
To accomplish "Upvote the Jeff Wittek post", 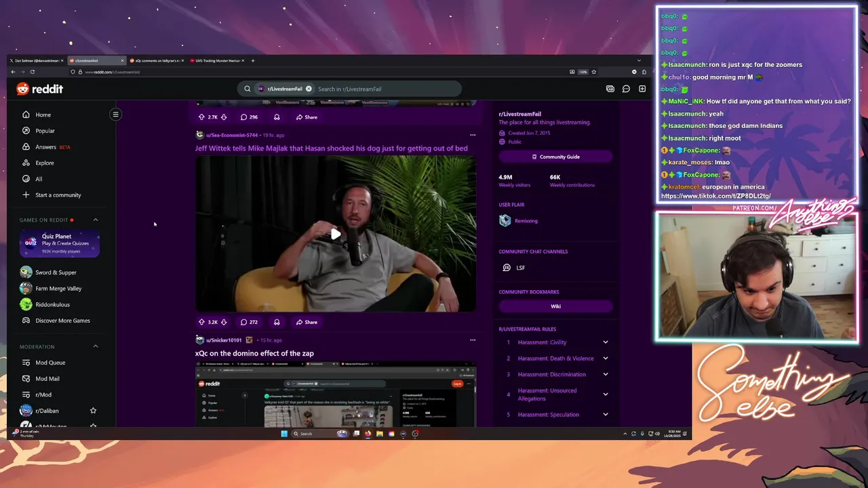I will 201,322.
